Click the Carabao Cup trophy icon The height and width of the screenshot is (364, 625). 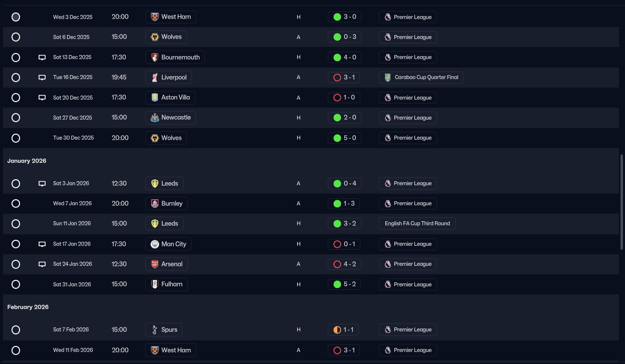pos(388,78)
